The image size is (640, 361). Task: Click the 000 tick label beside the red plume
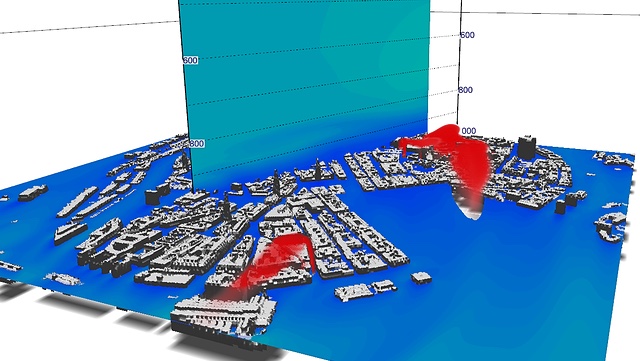coord(469,131)
